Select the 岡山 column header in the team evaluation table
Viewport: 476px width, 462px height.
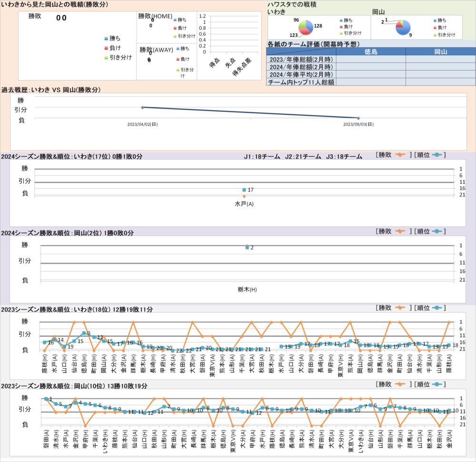pyautogui.click(x=440, y=51)
